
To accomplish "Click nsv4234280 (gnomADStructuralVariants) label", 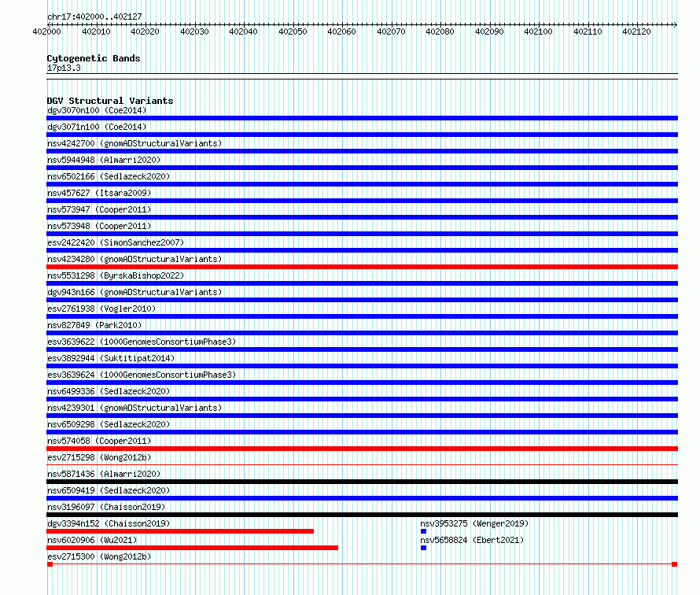I will click(x=134, y=259).
